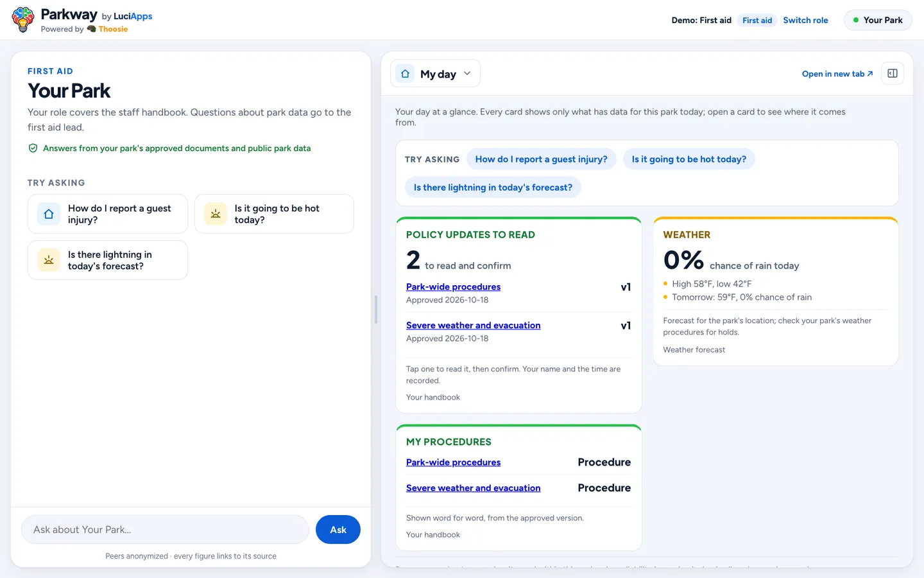
Task: Click the sun icon on the hot today card
Action: tap(216, 214)
